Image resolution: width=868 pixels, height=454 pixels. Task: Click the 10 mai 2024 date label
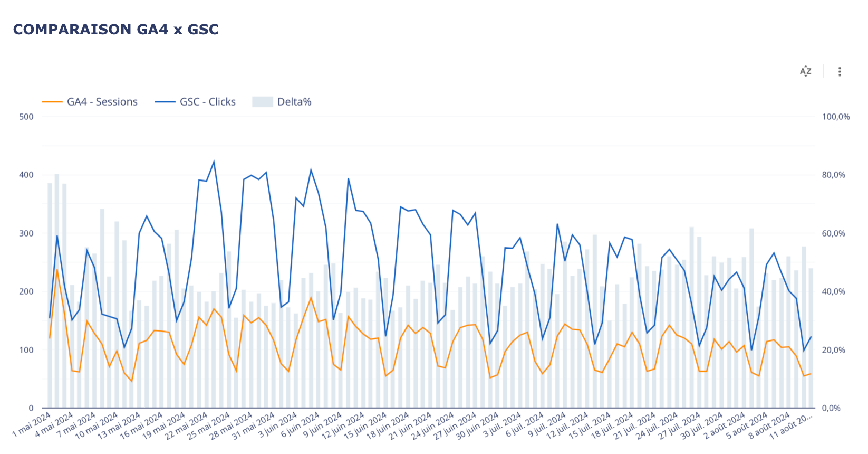(x=97, y=425)
